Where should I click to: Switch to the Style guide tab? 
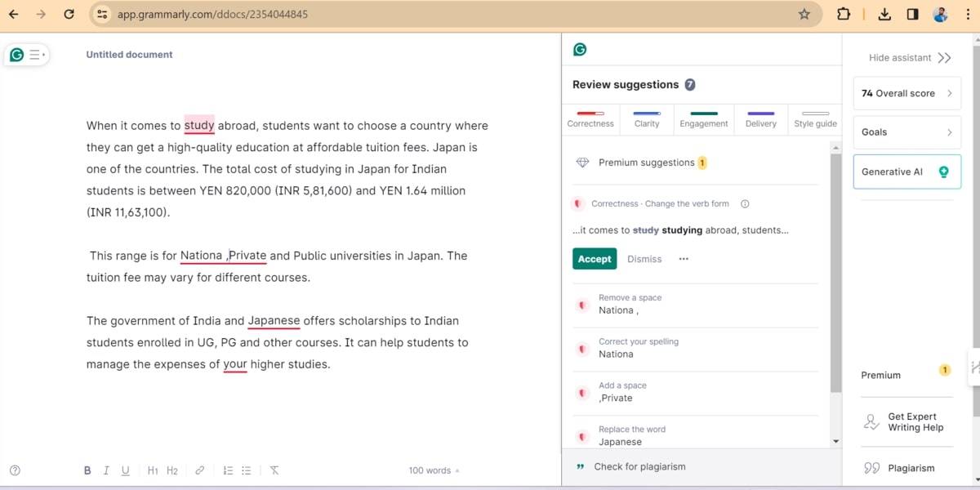click(814, 118)
